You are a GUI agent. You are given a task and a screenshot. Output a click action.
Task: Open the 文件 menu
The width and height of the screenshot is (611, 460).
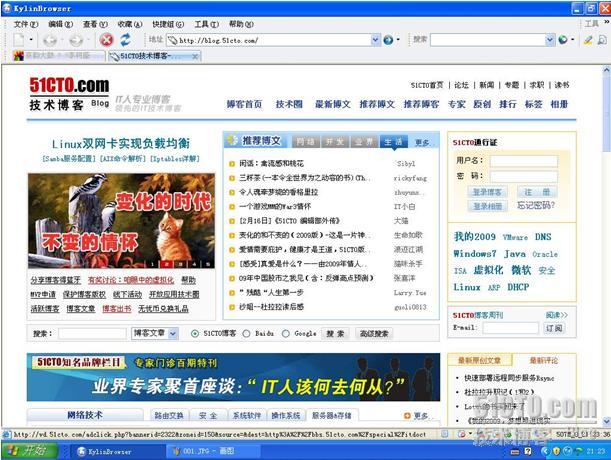coord(26,24)
